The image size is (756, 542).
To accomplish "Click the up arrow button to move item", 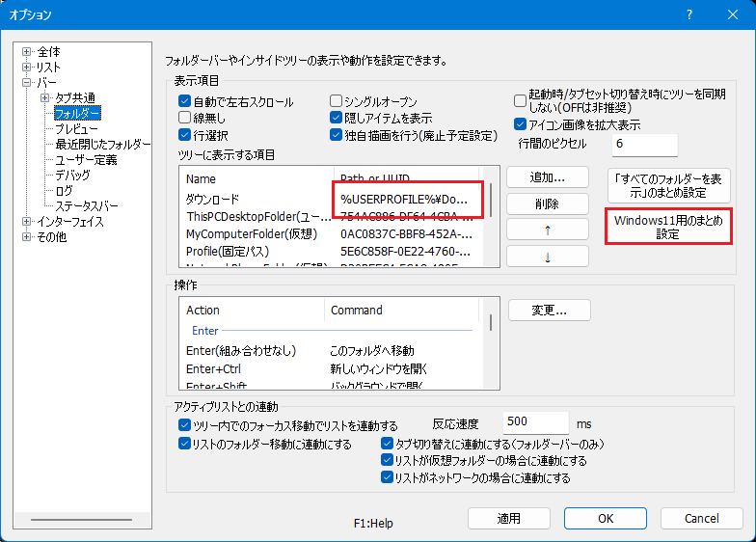I will pos(547,230).
